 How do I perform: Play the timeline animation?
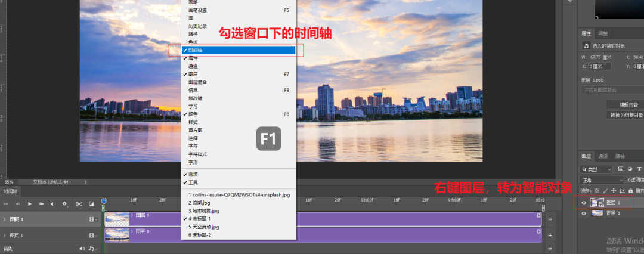point(30,204)
